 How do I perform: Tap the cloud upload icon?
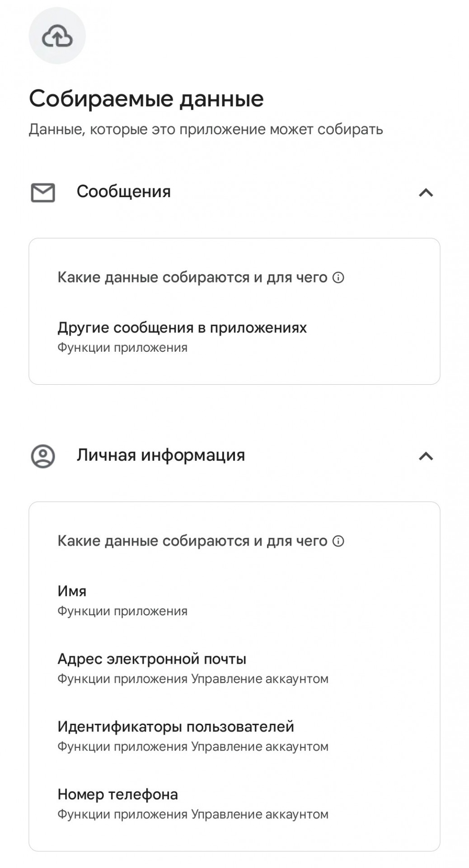point(57,36)
